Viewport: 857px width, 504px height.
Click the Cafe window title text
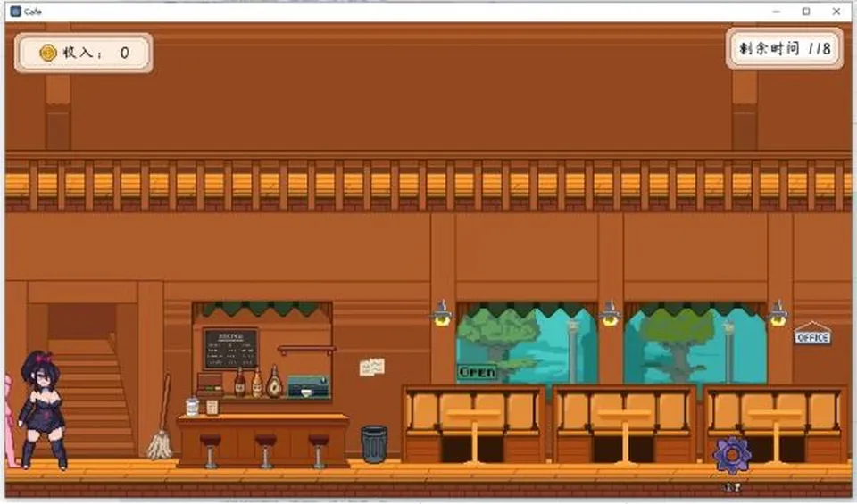[33, 12]
